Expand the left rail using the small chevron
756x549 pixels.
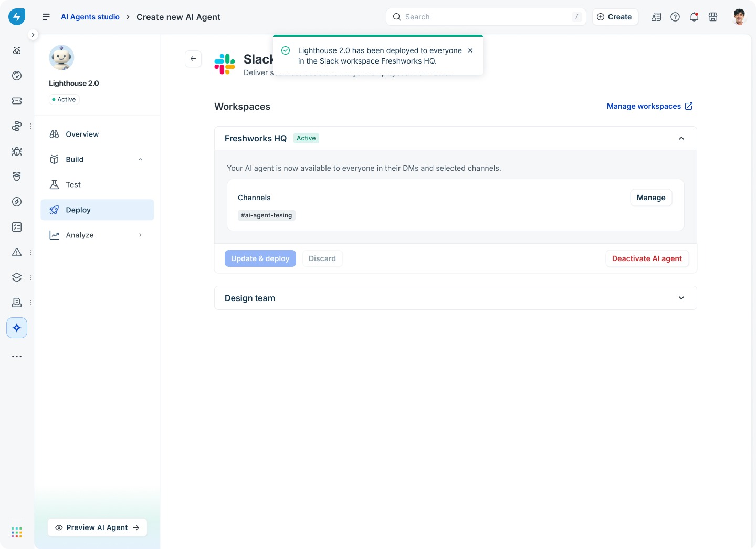[33, 35]
